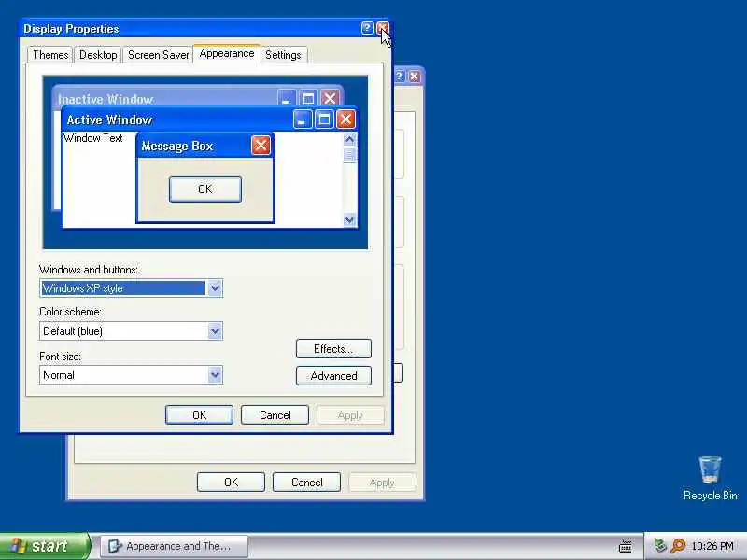This screenshot has width=747, height=560.
Task: Click the help button of the window behind
Action: pyautogui.click(x=400, y=77)
